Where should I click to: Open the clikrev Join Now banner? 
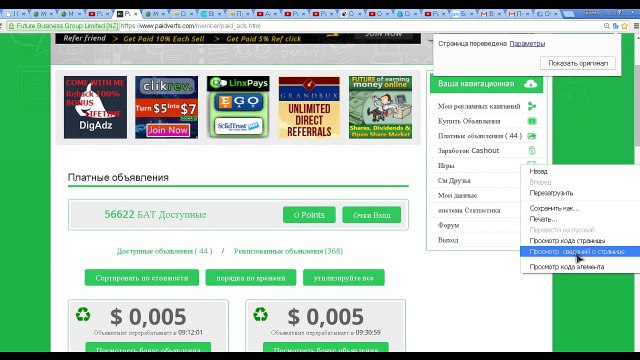(x=167, y=107)
